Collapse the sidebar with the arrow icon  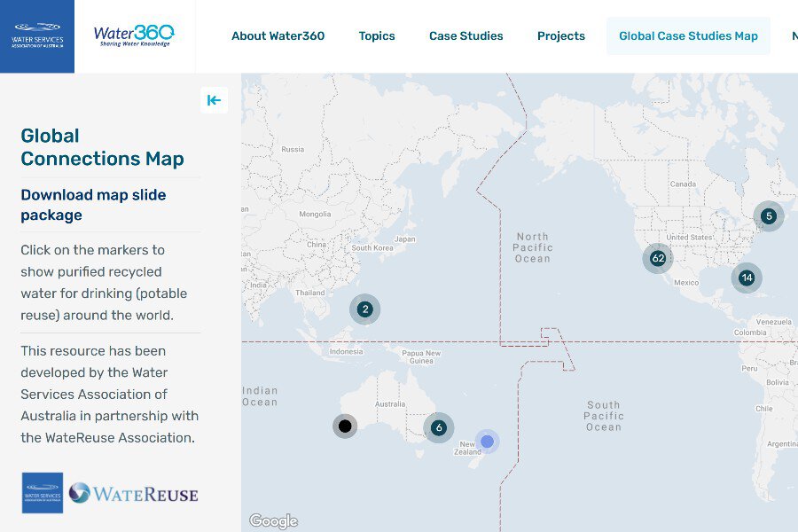click(x=214, y=100)
